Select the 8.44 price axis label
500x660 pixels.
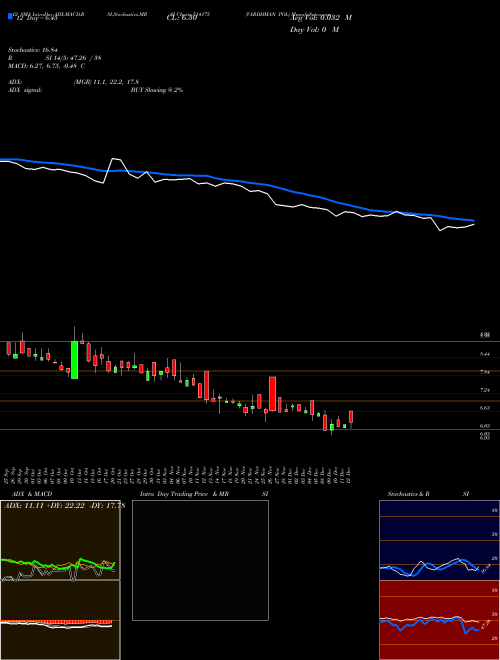[484, 354]
